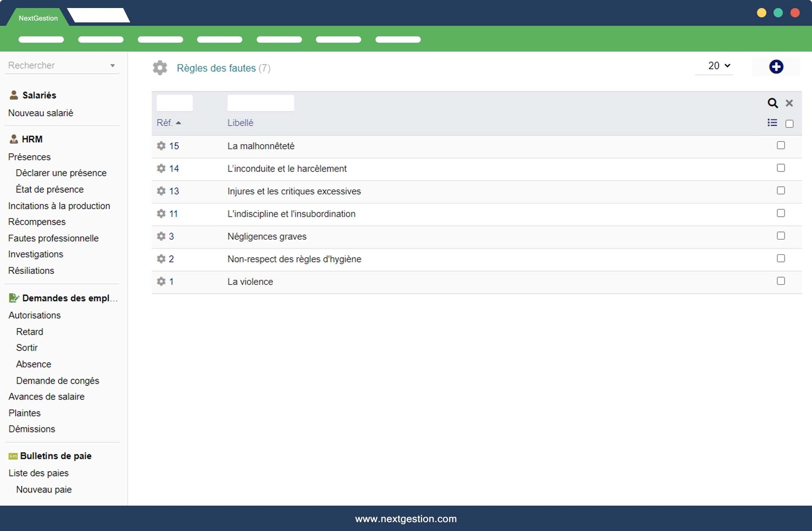Open Nouveau salarié link
The image size is (812, 531).
41,113
